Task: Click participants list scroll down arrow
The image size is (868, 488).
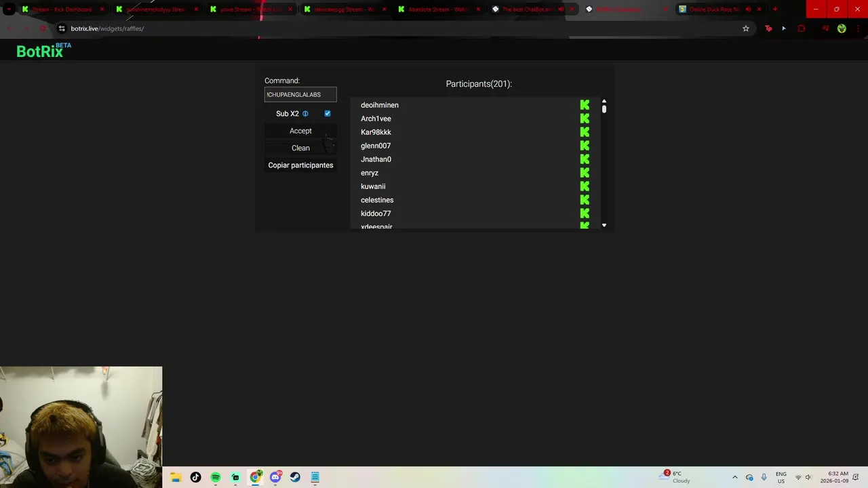Action: tap(604, 225)
